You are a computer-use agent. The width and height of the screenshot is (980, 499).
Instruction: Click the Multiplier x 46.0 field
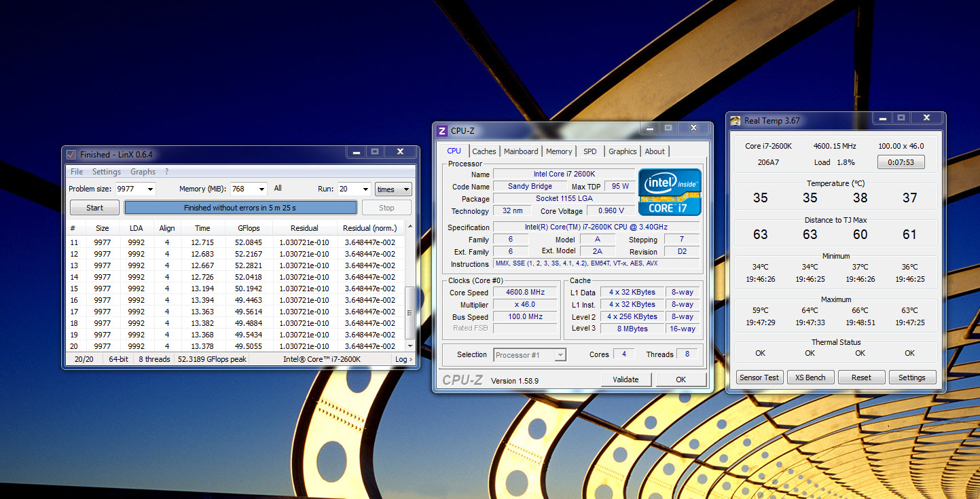click(525, 305)
